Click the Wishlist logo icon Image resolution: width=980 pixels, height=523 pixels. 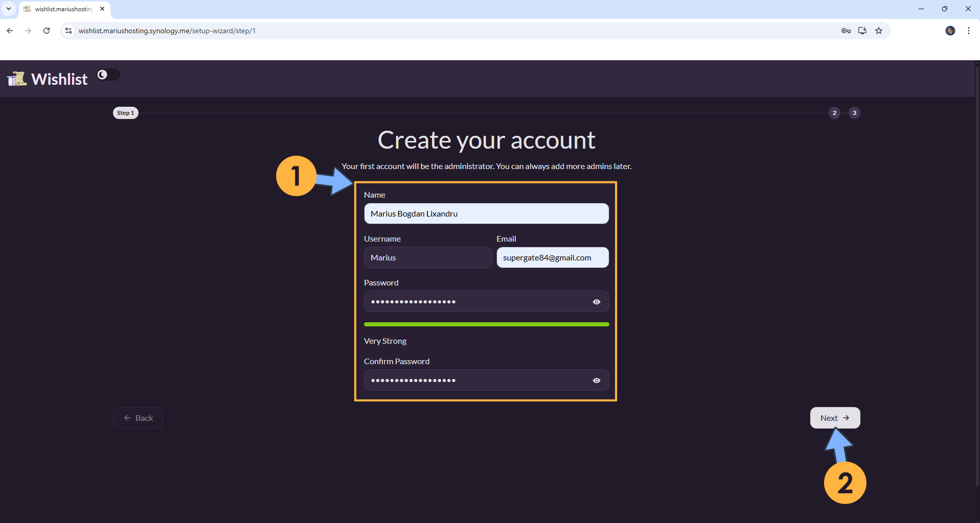(17, 79)
